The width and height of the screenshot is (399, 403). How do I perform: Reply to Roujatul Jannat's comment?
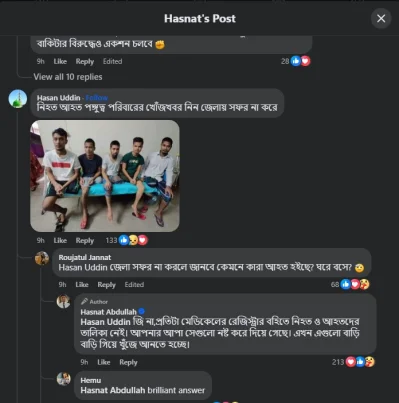[x=106, y=285]
